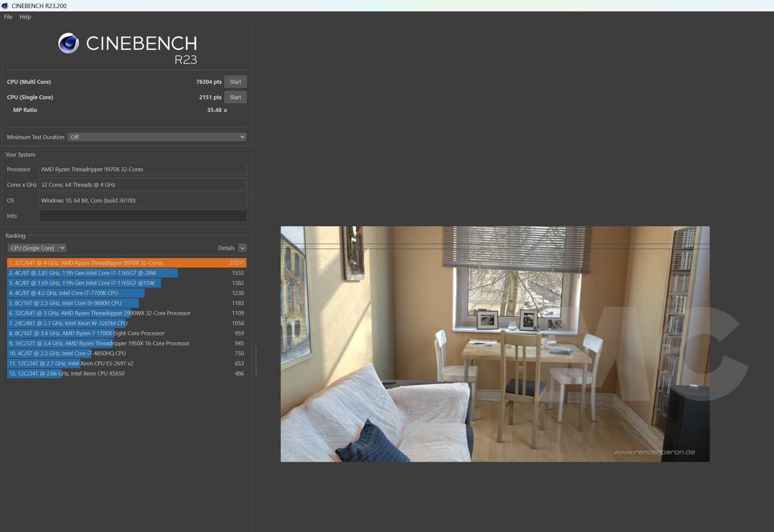The image size is (774, 532).
Task: Click the Cinebench R23 sphere logo
Action: point(69,43)
